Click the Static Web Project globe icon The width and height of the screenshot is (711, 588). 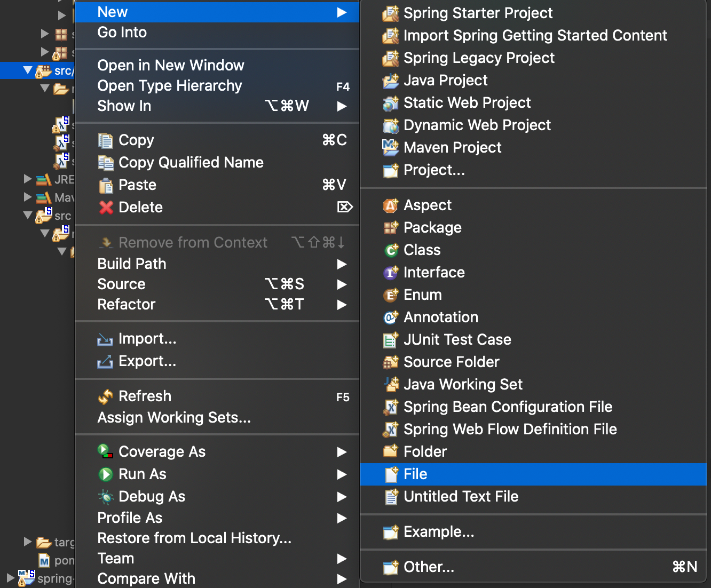[x=391, y=103]
